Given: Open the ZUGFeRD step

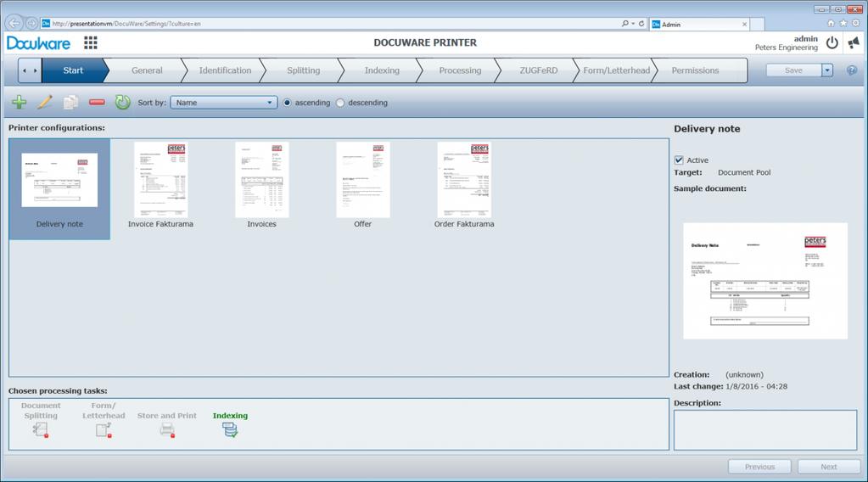Looking at the screenshot, I should click(x=538, y=70).
